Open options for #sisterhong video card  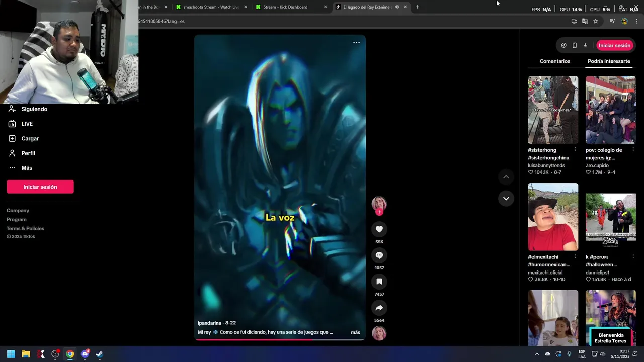tap(576, 150)
